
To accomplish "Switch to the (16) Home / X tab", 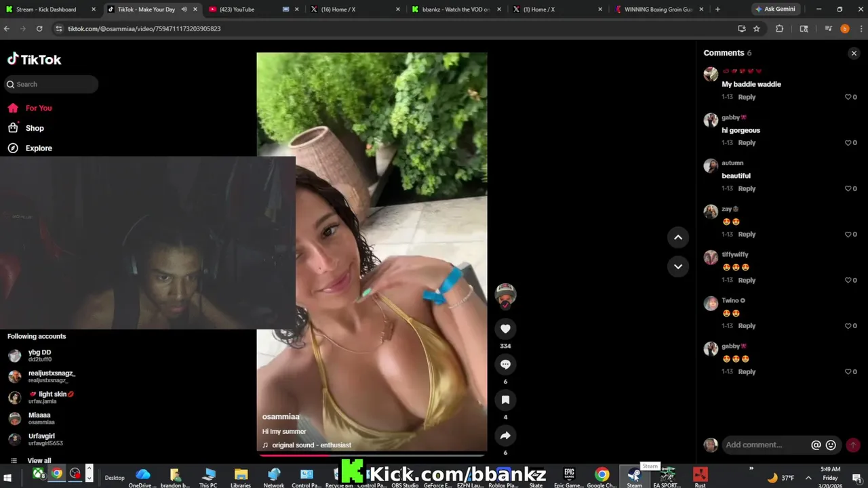I will (x=354, y=9).
